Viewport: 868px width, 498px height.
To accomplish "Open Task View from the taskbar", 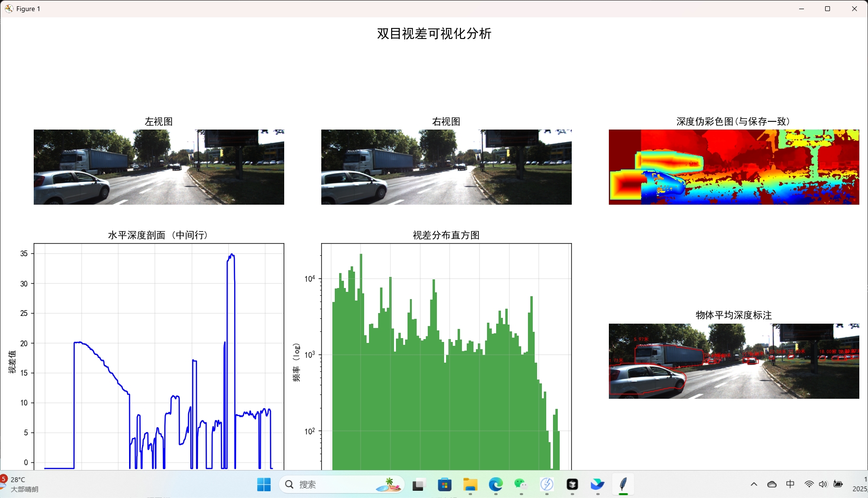I will pos(419,485).
